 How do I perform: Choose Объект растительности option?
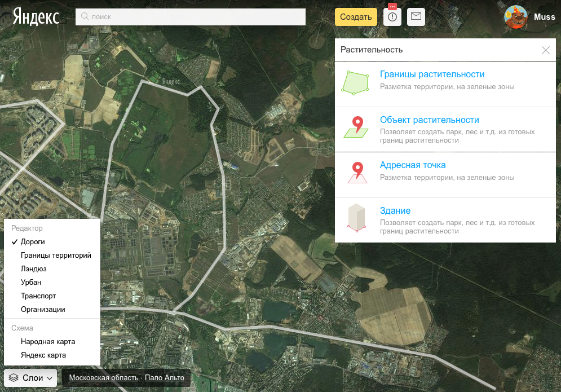(x=429, y=120)
